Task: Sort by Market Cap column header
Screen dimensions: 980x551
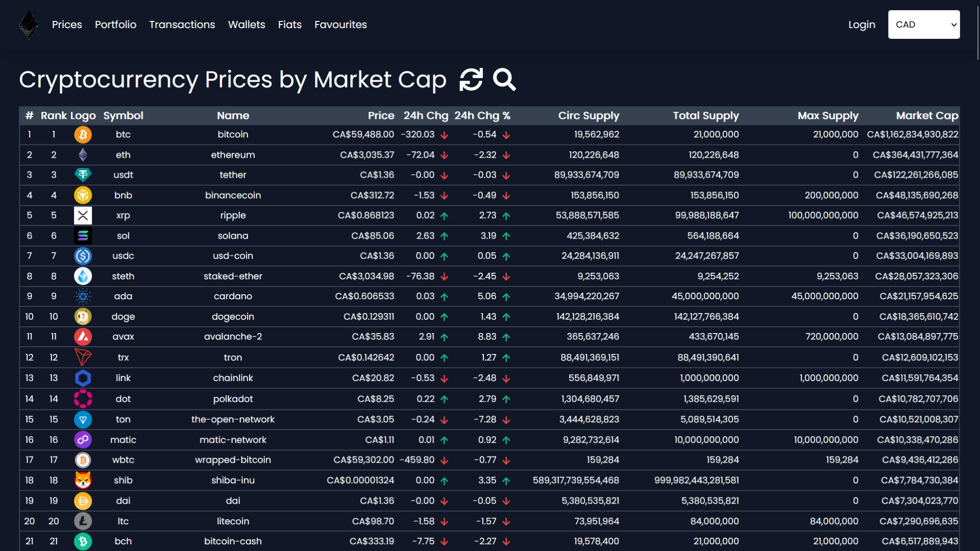Action: pos(927,116)
